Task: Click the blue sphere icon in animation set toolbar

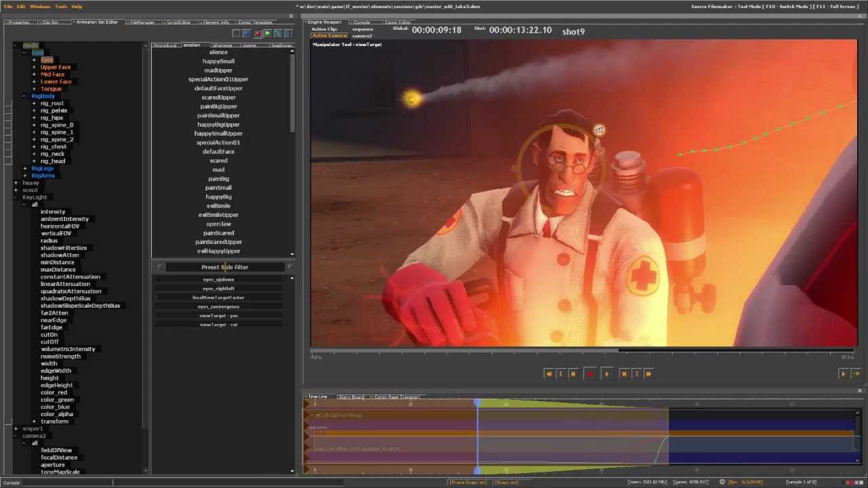Action: coord(247,33)
